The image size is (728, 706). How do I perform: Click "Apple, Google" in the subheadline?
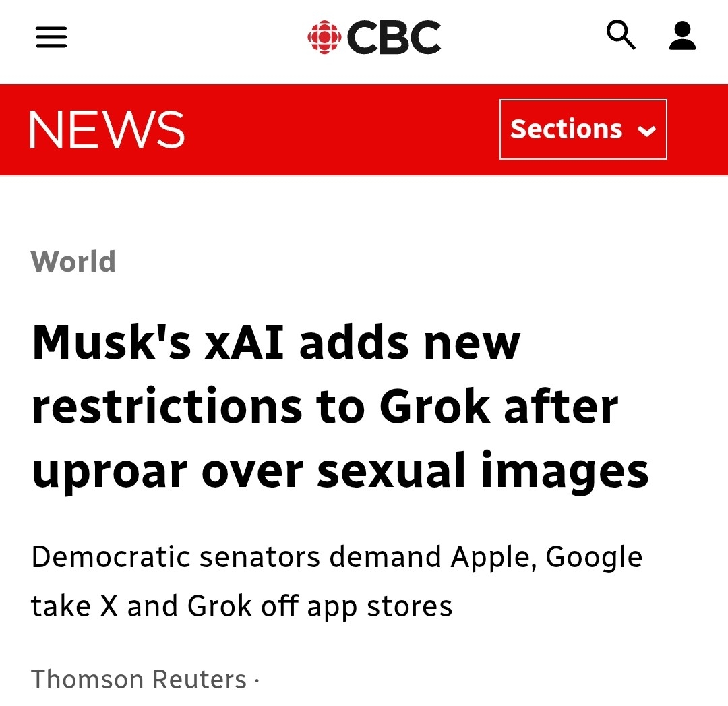point(546,557)
